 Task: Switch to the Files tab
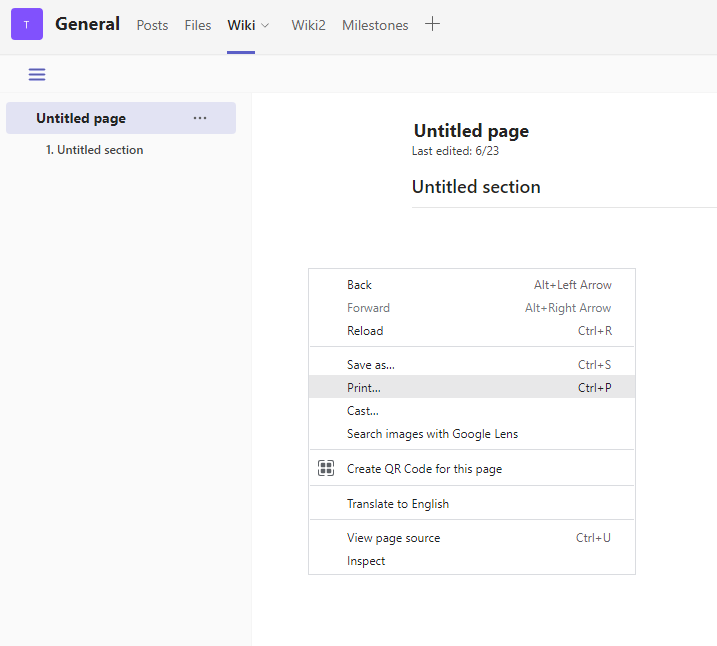[198, 25]
